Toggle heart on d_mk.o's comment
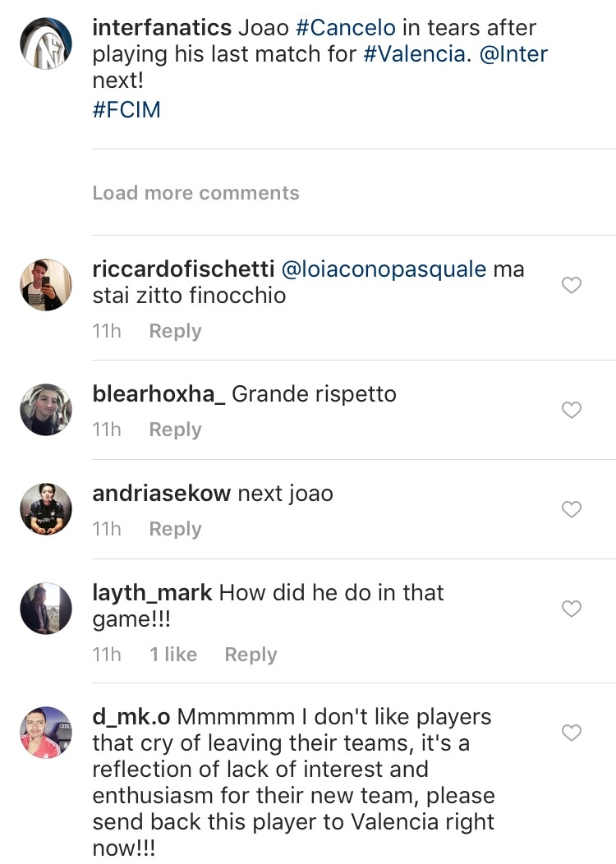 (571, 733)
